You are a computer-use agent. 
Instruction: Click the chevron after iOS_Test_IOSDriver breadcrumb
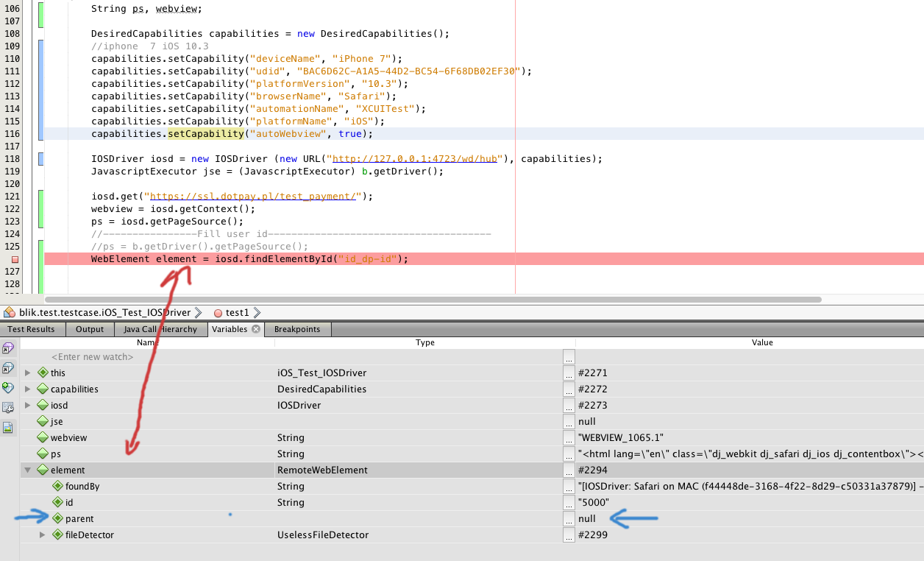point(197,313)
